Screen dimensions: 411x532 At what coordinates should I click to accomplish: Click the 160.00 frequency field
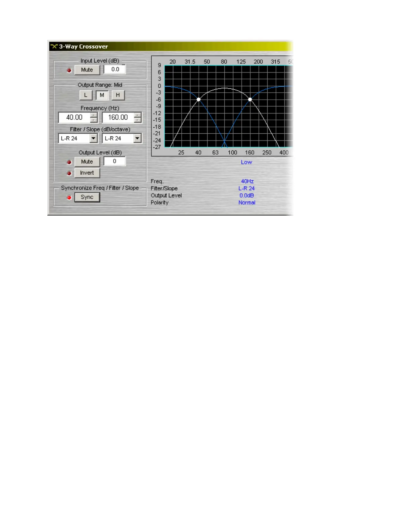118,117
